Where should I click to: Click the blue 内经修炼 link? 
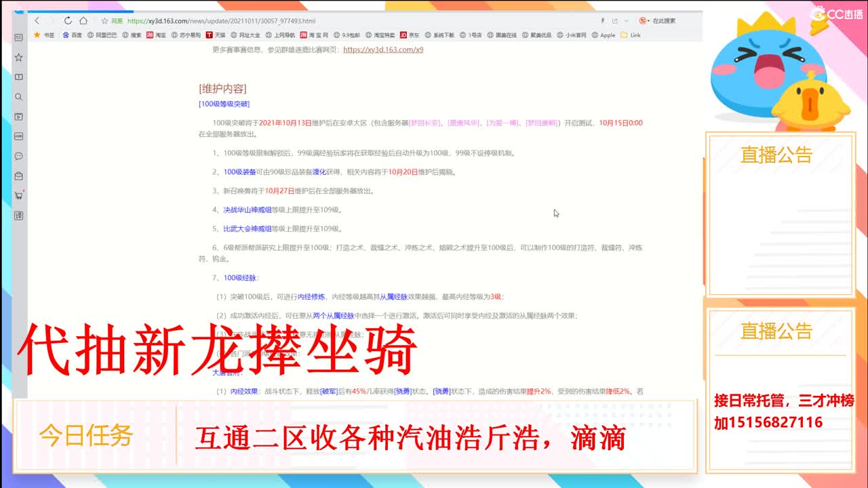click(312, 296)
